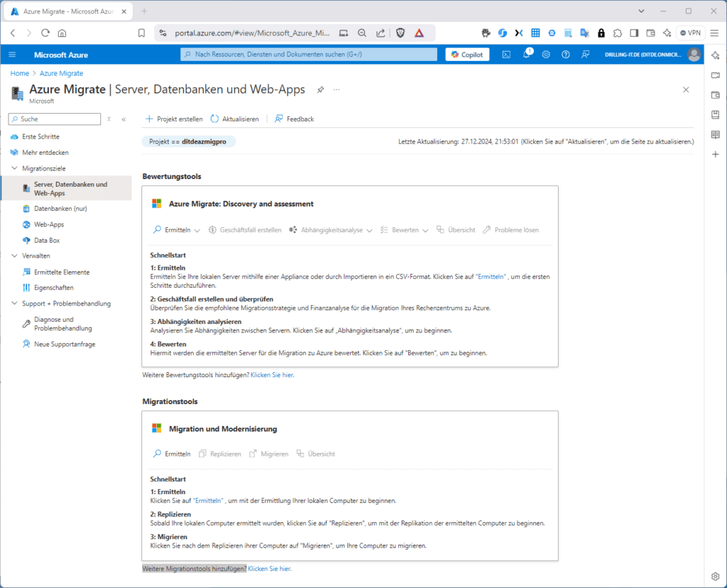Image resolution: width=727 pixels, height=588 pixels.
Task: Click Copilot button in Azure header
Action: [x=467, y=55]
